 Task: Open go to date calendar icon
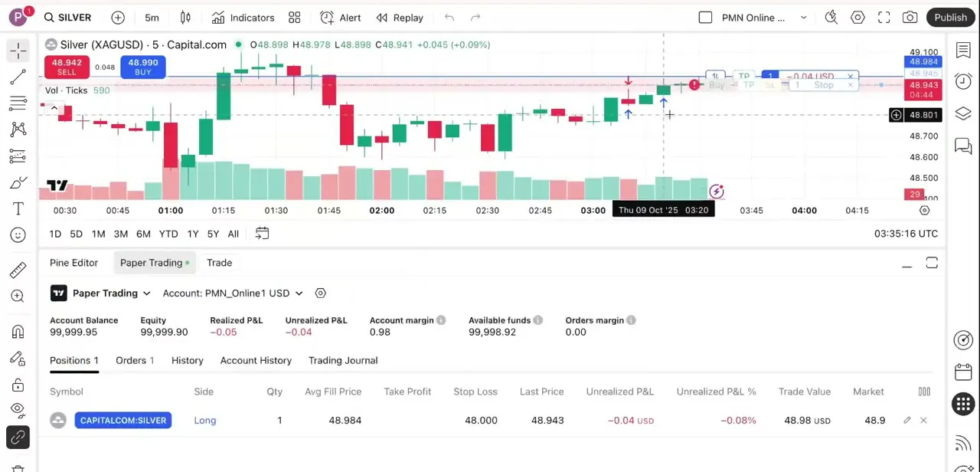coord(262,234)
